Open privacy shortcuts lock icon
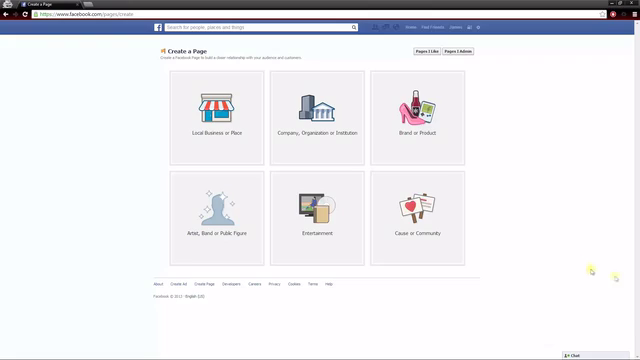 click(x=469, y=27)
